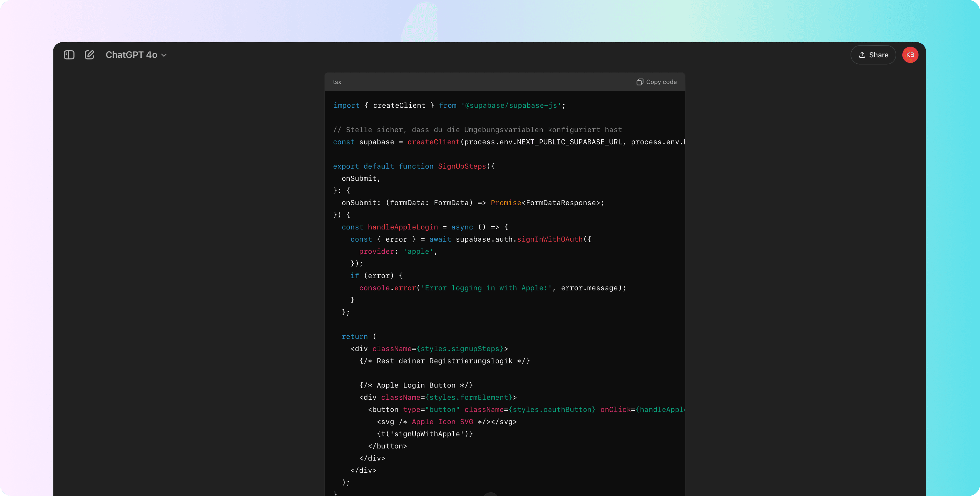Click the 'apple' provider string
The height and width of the screenshot is (496, 980).
418,252
